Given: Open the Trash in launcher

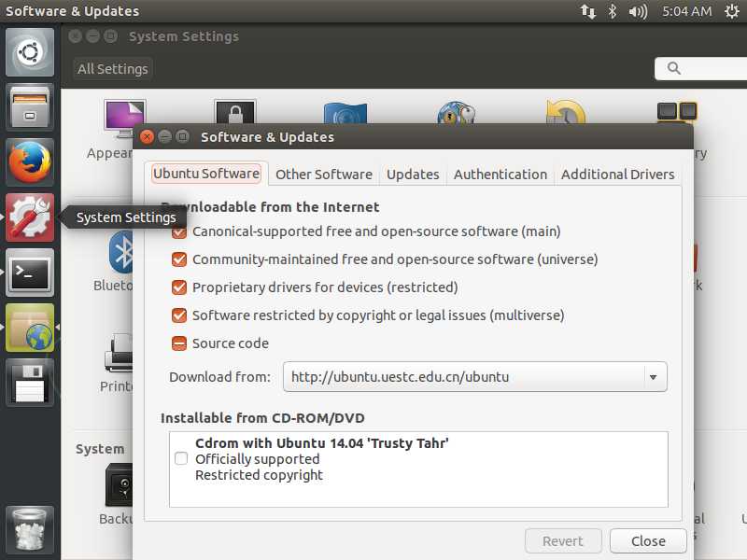Looking at the screenshot, I should [30, 529].
